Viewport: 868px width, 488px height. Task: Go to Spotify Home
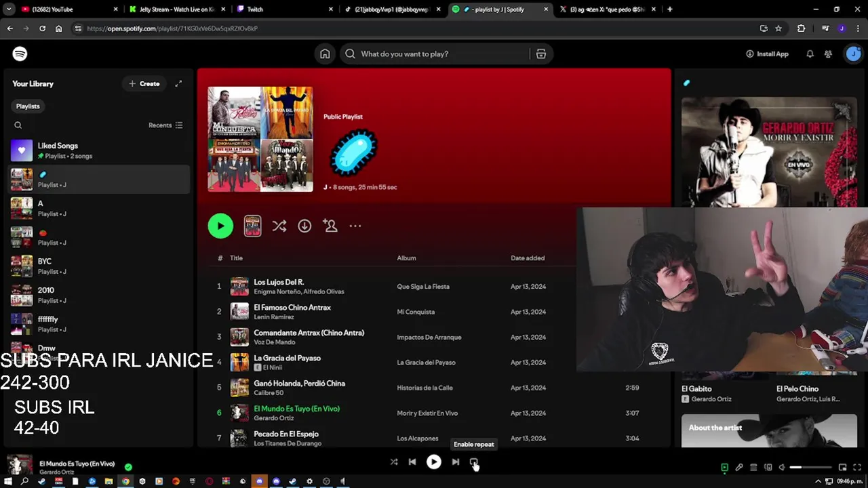pyautogui.click(x=325, y=54)
